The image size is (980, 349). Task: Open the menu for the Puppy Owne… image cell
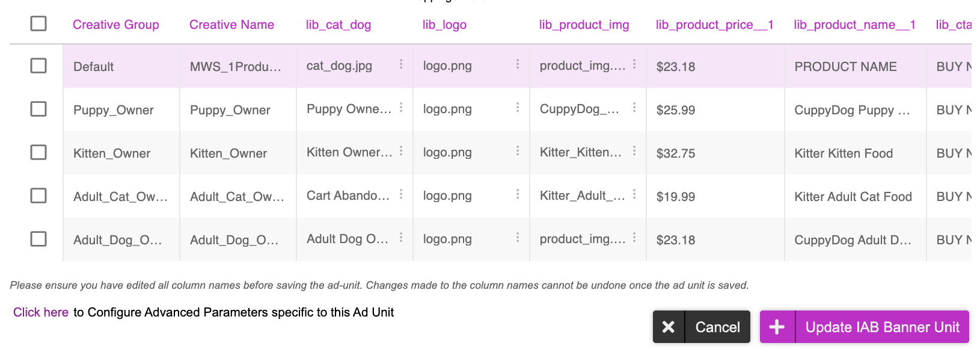click(401, 107)
